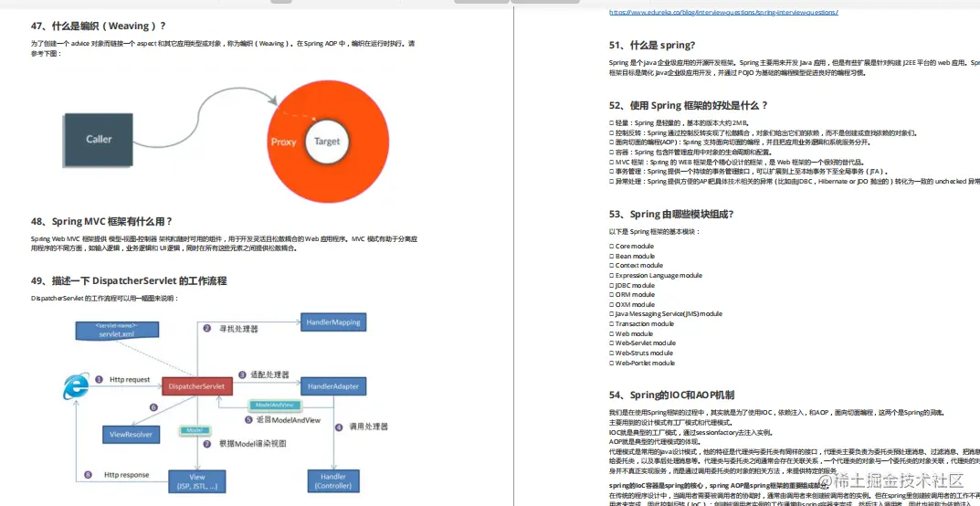Image resolution: width=980 pixels, height=506 pixels.
Task: Click the Http request label
Action: (130, 379)
